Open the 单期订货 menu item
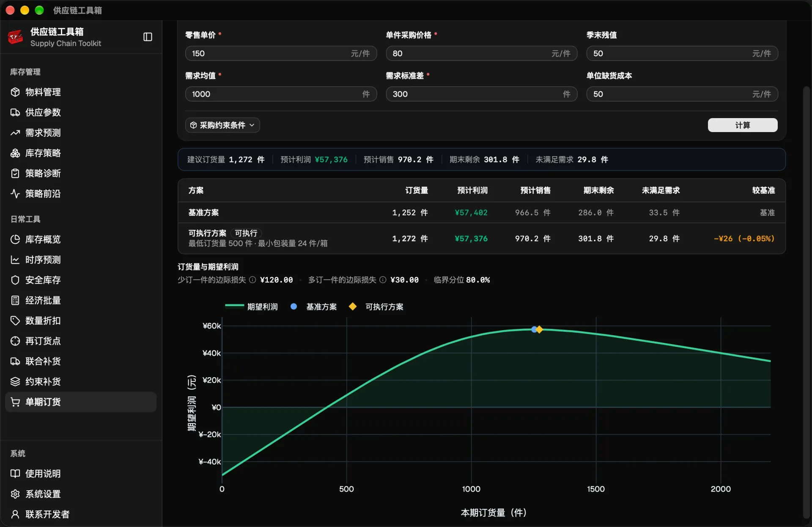Image resolution: width=812 pixels, height=527 pixels. [x=81, y=402]
